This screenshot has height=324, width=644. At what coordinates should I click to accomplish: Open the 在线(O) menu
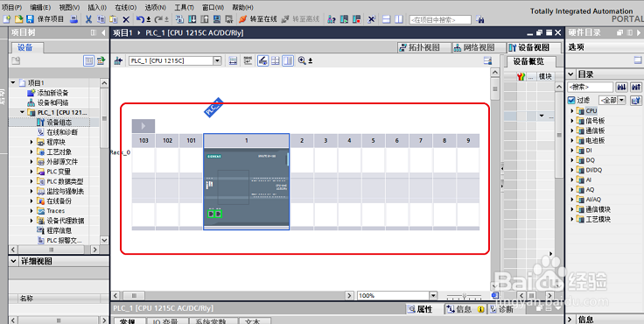tap(125, 7)
